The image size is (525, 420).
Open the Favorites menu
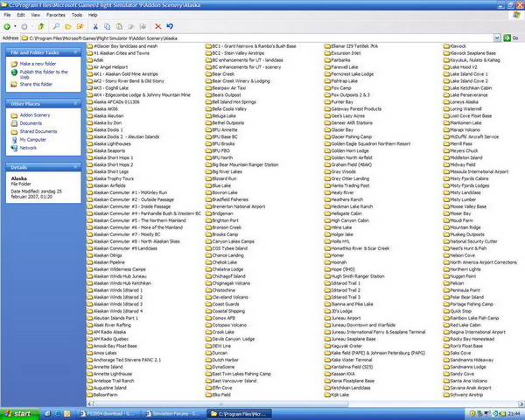55,15
